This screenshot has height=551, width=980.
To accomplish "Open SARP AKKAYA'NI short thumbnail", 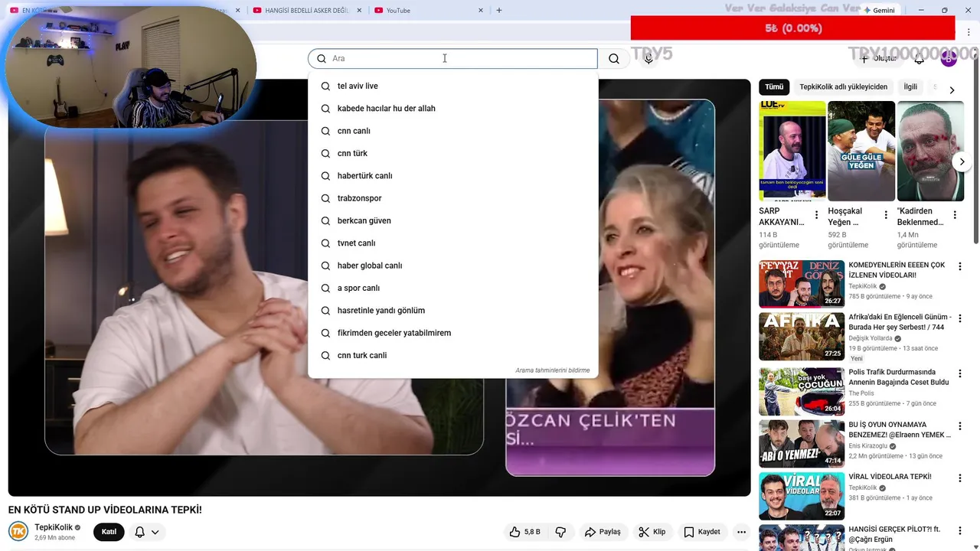I will coord(792,151).
